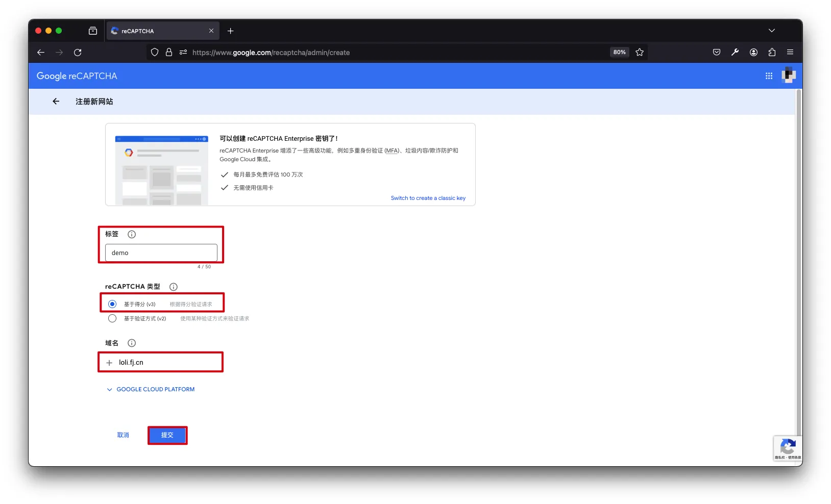Reload the page with the refresh icon
The image size is (831, 504).
tap(78, 53)
